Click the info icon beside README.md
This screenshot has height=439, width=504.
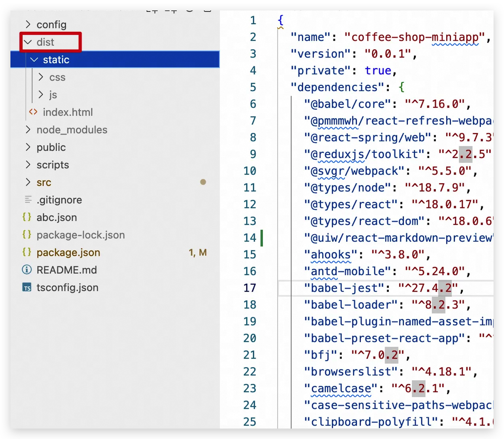(27, 270)
